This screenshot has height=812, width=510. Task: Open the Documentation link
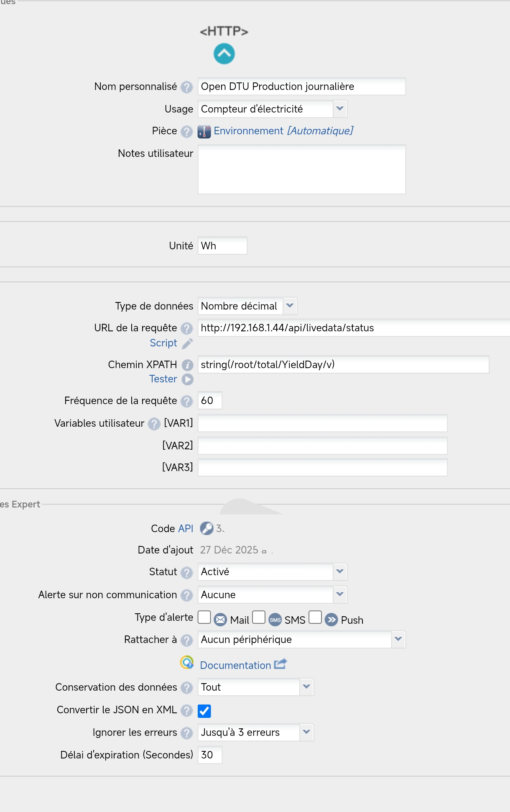coord(235,666)
